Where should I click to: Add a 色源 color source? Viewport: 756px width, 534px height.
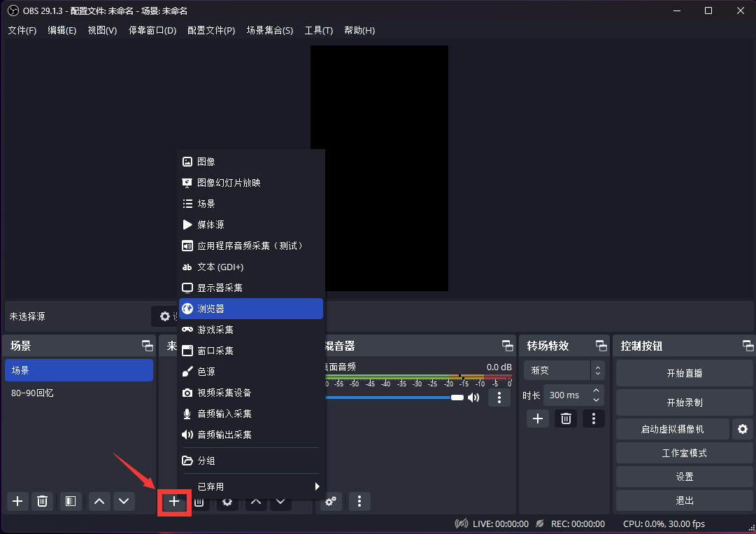[251, 372]
